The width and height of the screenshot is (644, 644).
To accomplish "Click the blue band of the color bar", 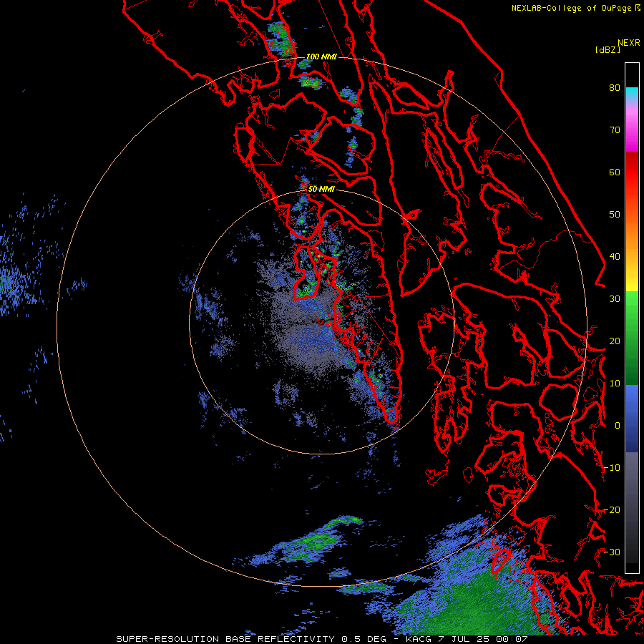I will pyautogui.click(x=632, y=419).
